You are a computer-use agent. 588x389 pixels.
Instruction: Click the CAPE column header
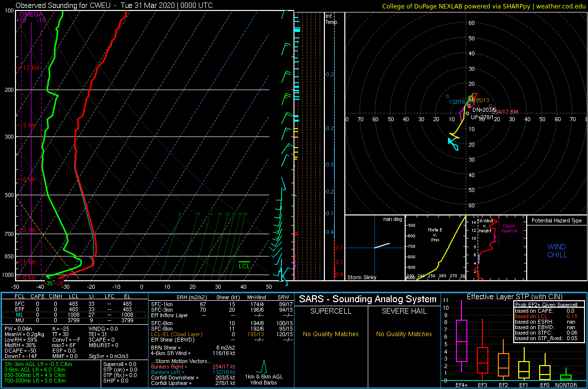coord(37,297)
